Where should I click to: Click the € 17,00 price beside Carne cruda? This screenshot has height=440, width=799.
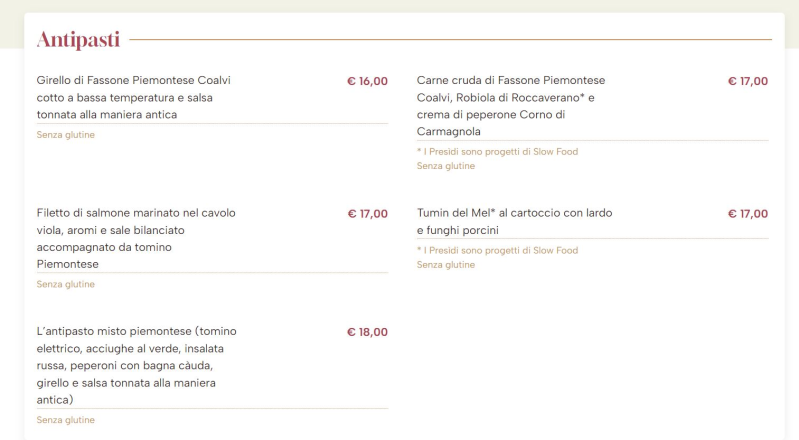pyautogui.click(x=748, y=81)
